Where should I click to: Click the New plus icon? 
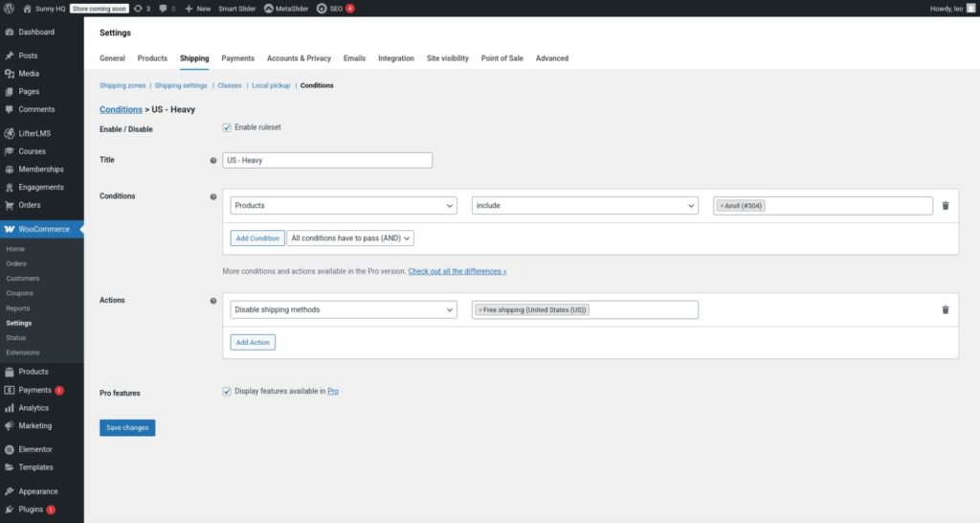[x=189, y=9]
